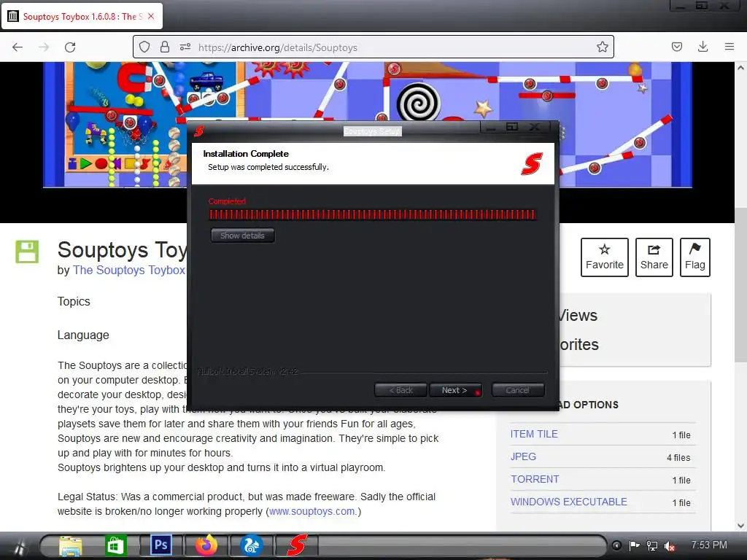This screenshot has height=560, width=747.
Task: Open site permissions icon in address bar
Action: coord(185,47)
